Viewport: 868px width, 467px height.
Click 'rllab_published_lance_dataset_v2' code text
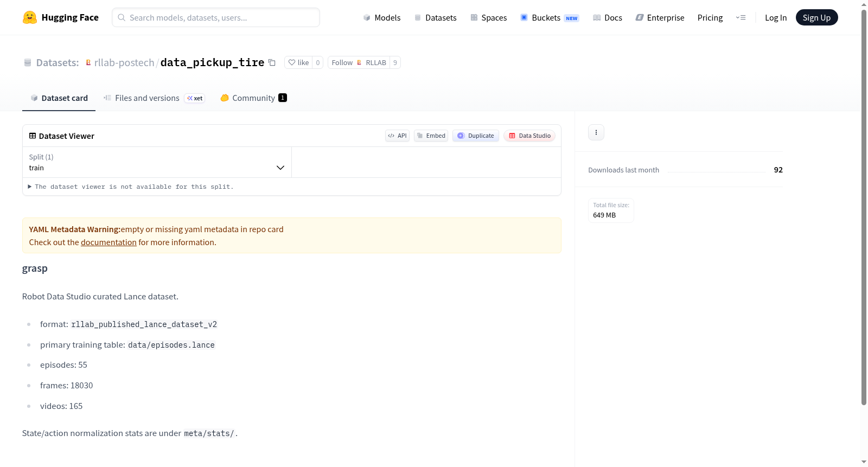click(144, 324)
